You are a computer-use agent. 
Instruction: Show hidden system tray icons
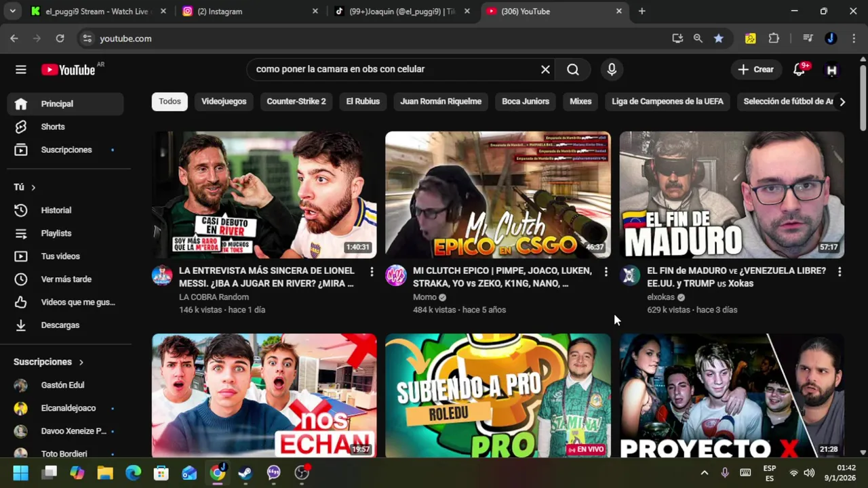pos(704,473)
